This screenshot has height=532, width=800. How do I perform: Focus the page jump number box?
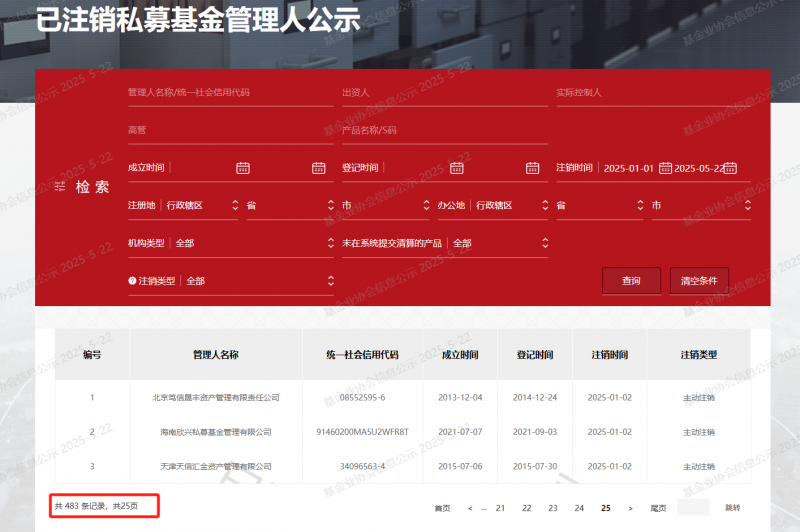click(693, 508)
